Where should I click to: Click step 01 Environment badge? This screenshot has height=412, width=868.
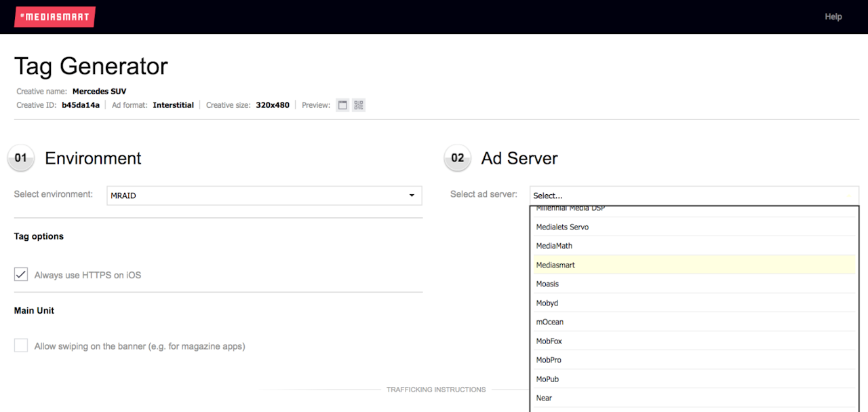click(21, 158)
